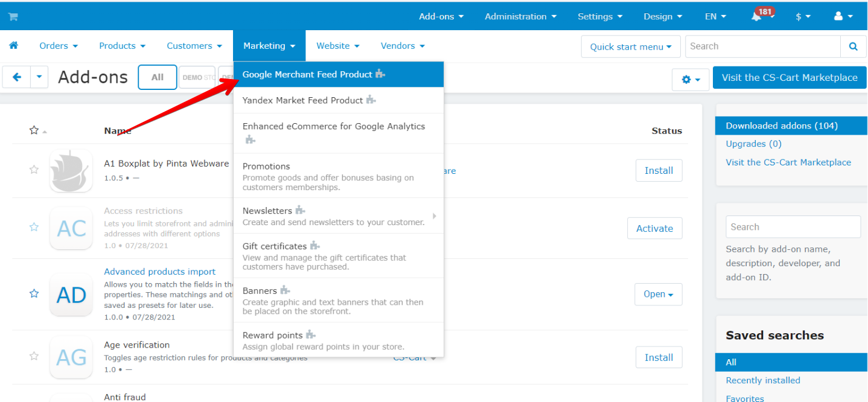This screenshot has height=402, width=868.
Task: Select Google Merchant Feed Product menu item
Action: 339,74
